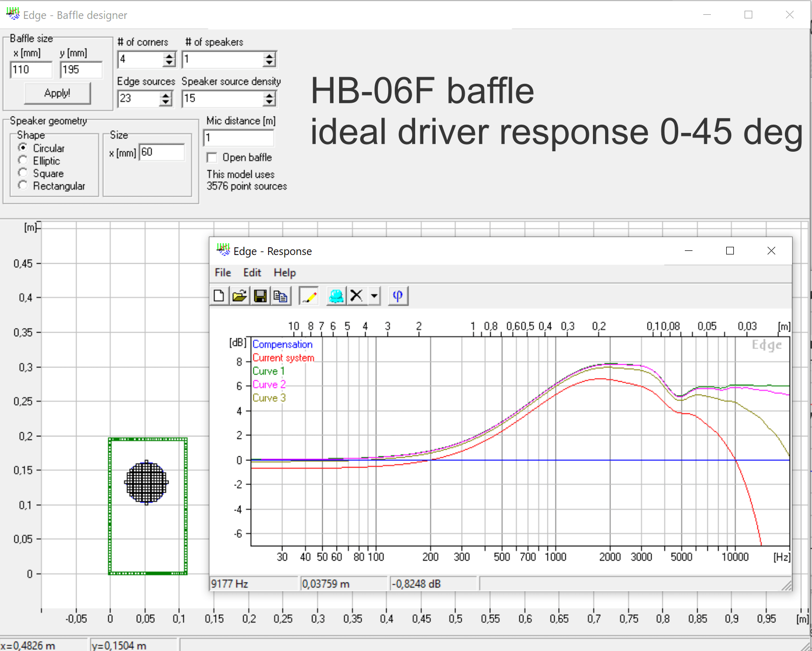Image resolution: width=812 pixels, height=651 pixels.
Task: Click the Edge Baffle designer title icon
Action: tap(13, 13)
